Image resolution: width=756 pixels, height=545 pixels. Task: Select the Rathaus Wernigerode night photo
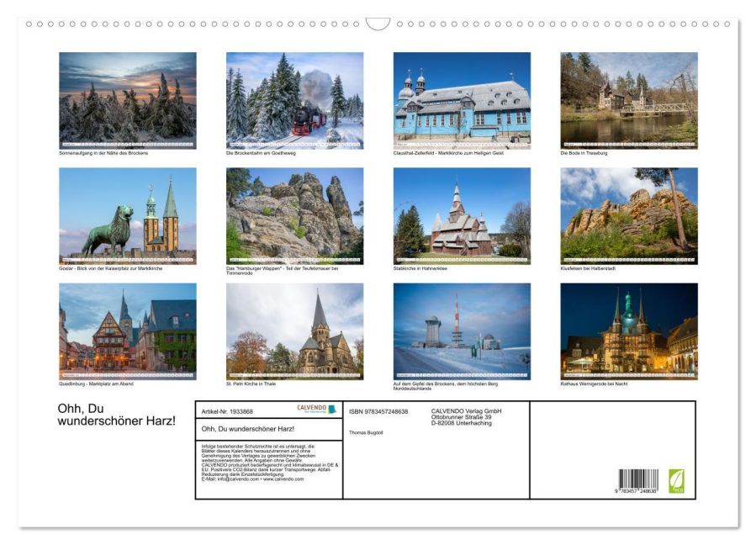click(x=629, y=331)
